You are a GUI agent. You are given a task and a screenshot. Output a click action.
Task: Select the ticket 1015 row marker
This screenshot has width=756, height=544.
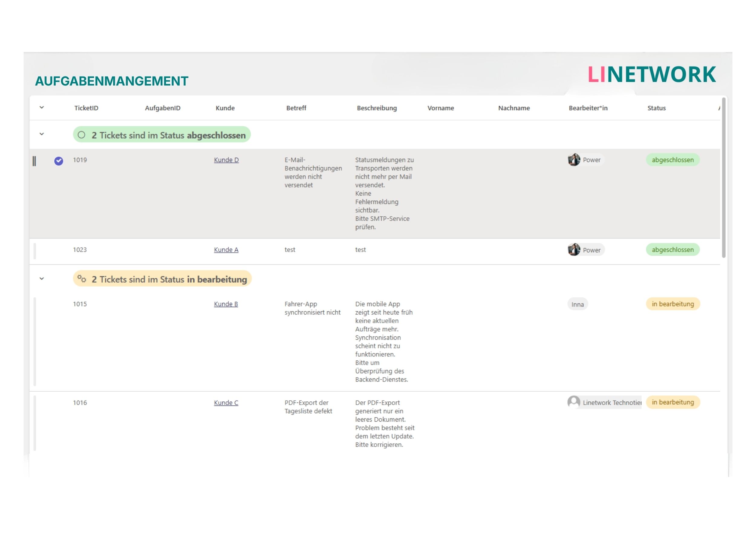(x=35, y=341)
